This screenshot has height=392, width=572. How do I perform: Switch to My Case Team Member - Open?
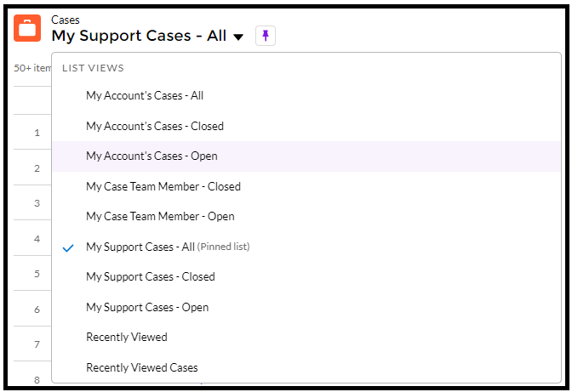pos(160,217)
